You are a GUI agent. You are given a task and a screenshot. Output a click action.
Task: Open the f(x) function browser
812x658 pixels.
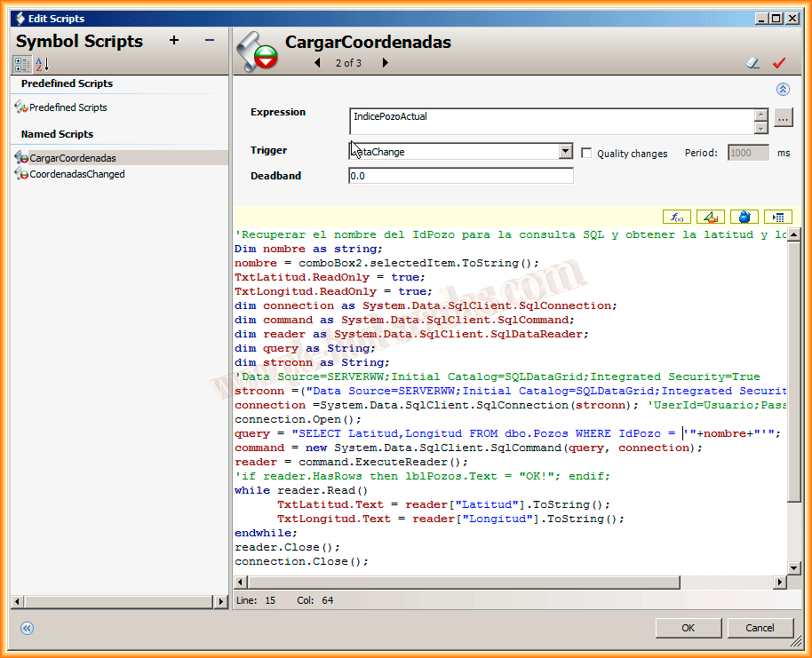pos(677,217)
